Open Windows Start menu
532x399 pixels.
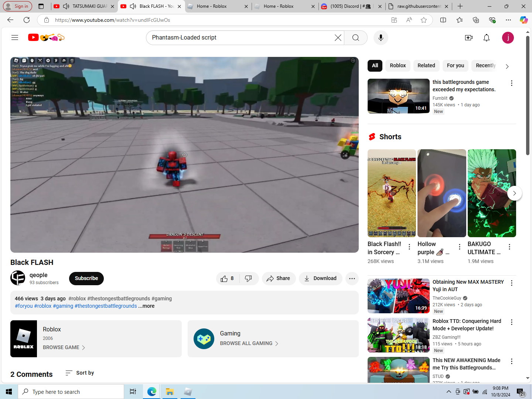pos(9,392)
